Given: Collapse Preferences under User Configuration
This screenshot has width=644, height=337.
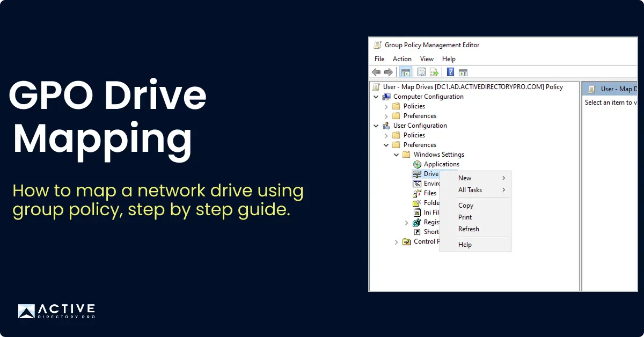Looking at the screenshot, I should click(x=386, y=145).
